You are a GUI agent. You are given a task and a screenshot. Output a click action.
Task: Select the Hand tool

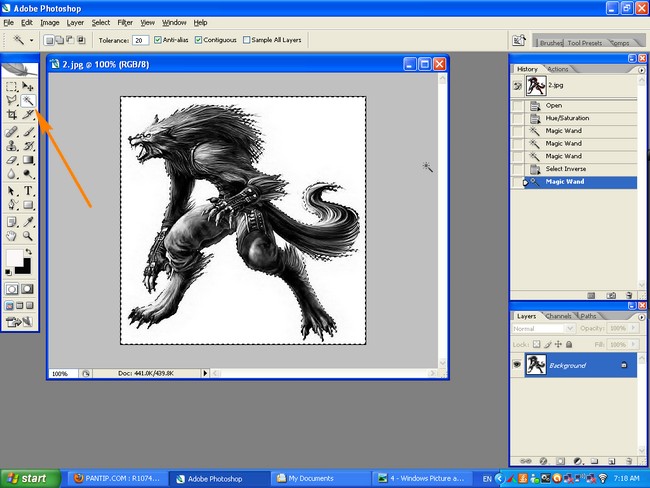[11, 236]
